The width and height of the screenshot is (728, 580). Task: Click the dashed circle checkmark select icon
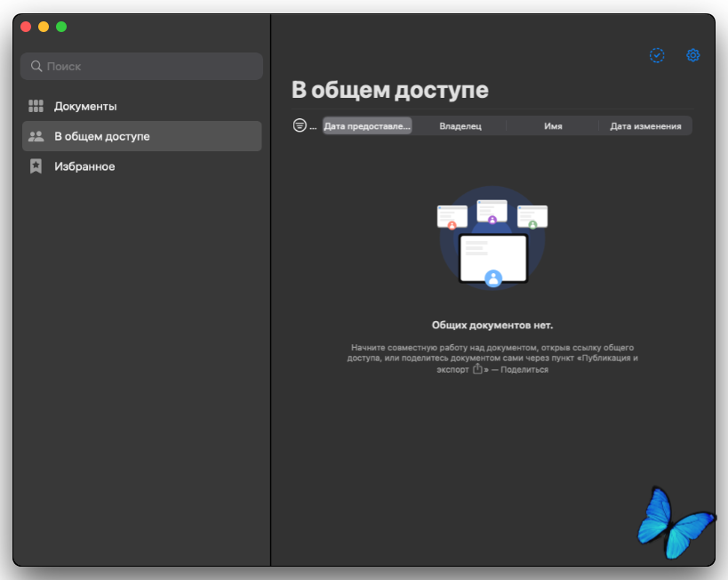[657, 55]
